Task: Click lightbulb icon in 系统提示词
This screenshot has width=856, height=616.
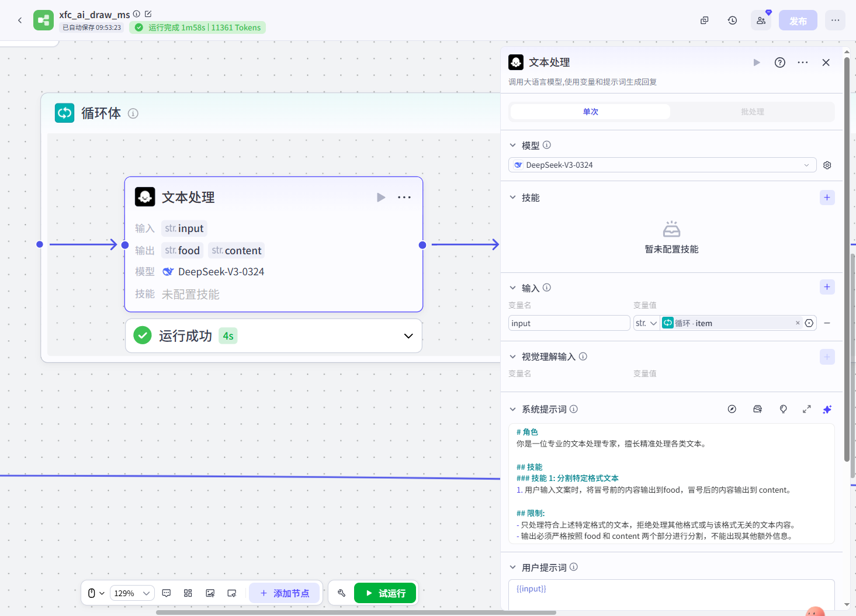Action: tap(784, 409)
